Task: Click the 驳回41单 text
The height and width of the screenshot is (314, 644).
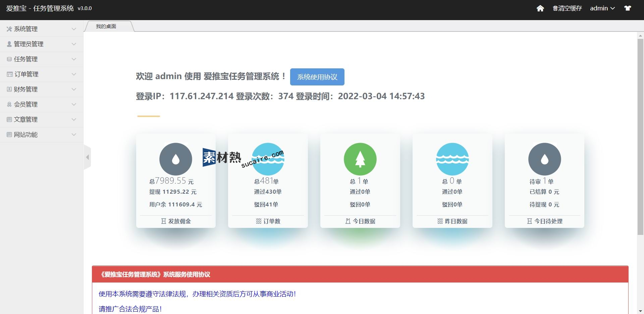Action: pos(266,204)
